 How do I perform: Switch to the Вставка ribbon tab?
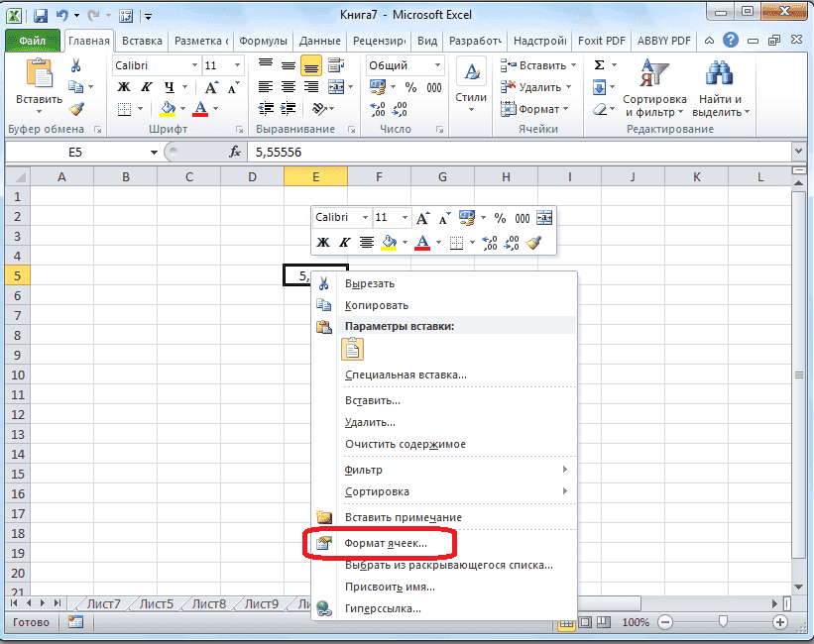click(140, 41)
